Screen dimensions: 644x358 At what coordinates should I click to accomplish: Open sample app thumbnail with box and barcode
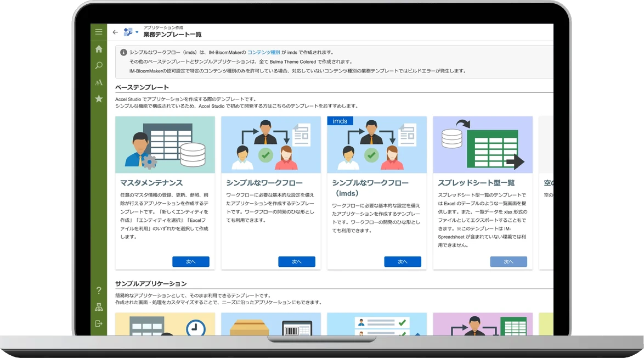[x=271, y=325]
